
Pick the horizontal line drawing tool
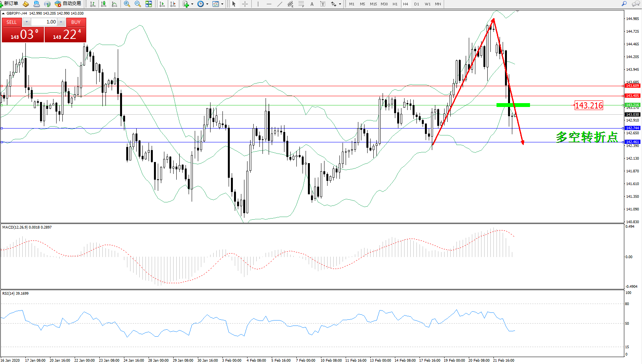269,4
